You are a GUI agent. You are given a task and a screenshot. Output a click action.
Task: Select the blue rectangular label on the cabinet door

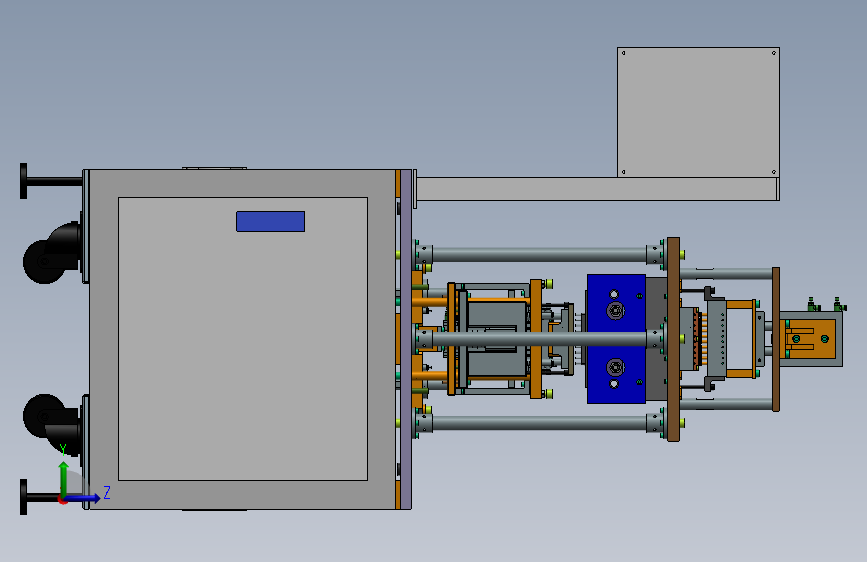coord(270,221)
